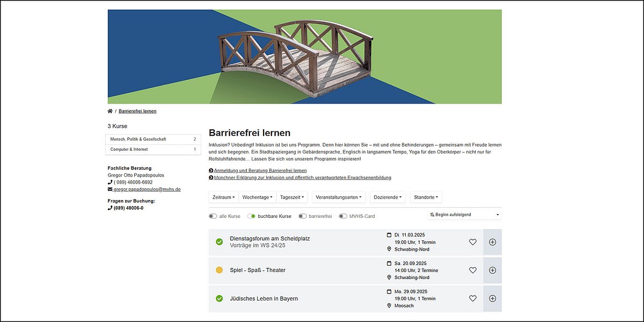
Task: Click the email icon beside gregor.papadopoulos@mvhs.de
Action: click(x=109, y=189)
